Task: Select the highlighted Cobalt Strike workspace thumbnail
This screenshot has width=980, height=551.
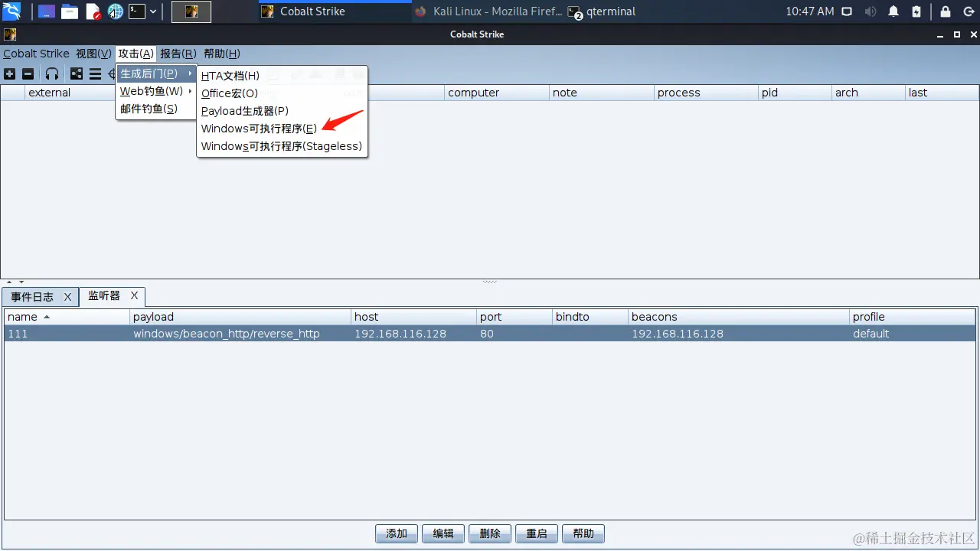Action: tap(191, 11)
